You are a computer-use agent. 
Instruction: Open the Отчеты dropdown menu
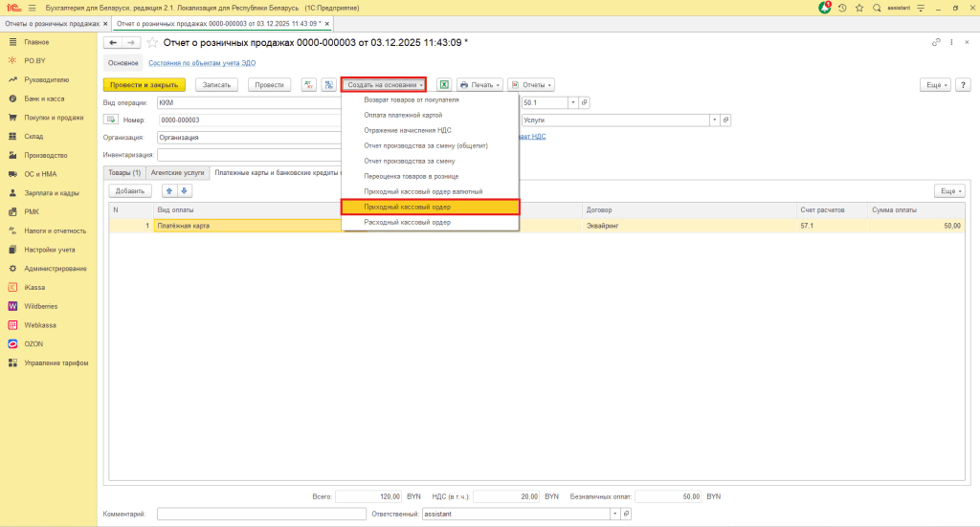tap(531, 84)
